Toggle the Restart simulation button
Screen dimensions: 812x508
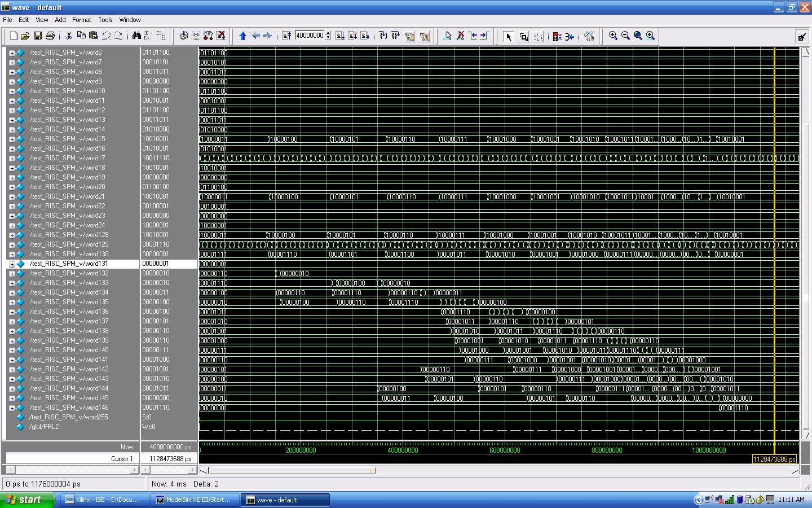tap(287, 36)
